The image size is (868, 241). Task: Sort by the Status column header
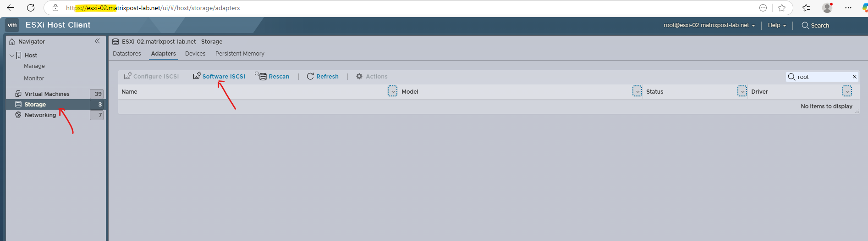654,92
